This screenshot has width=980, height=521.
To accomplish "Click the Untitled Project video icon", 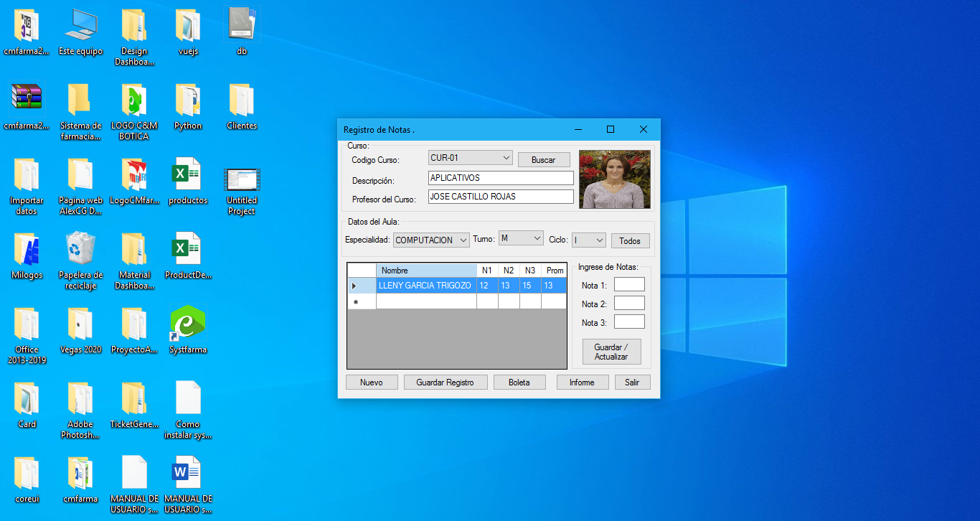I will click(x=242, y=179).
